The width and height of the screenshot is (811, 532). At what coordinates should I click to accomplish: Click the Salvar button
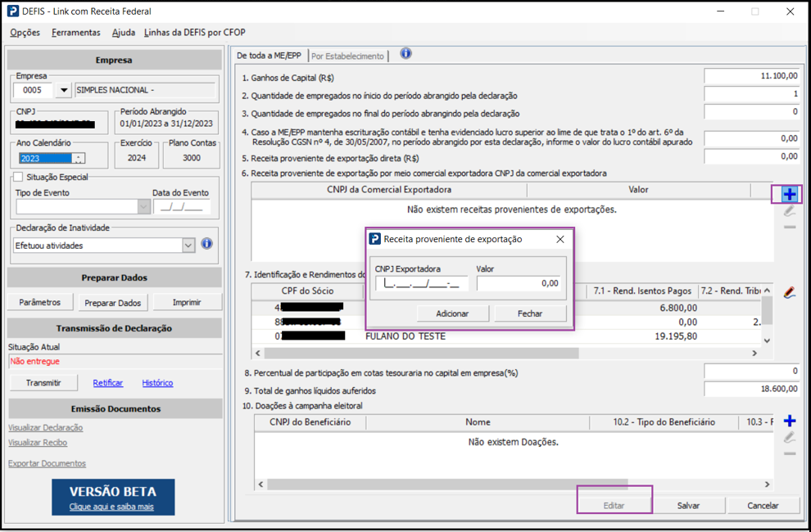click(x=688, y=506)
